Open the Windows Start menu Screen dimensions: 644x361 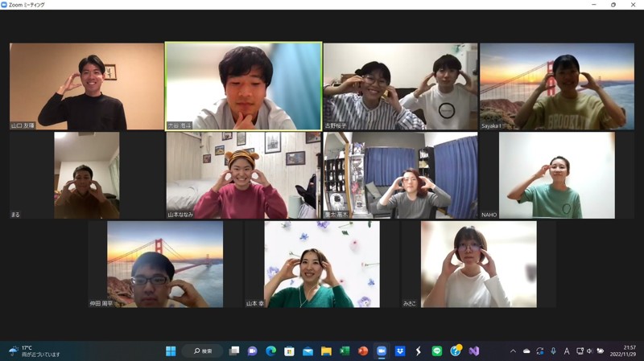pyautogui.click(x=171, y=351)
